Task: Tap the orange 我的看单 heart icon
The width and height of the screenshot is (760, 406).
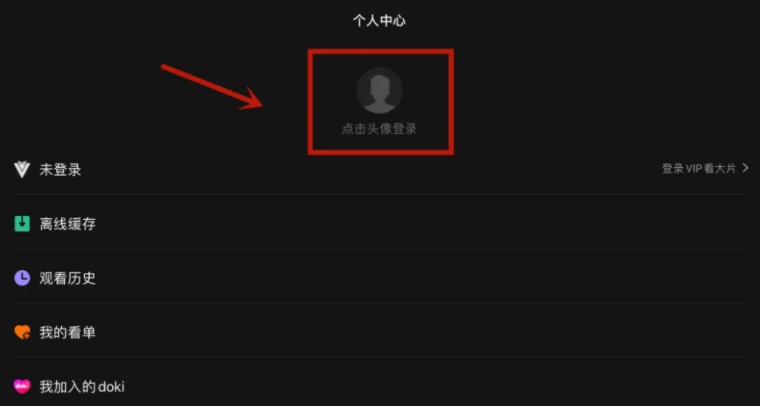Action: tap(22, 332)
